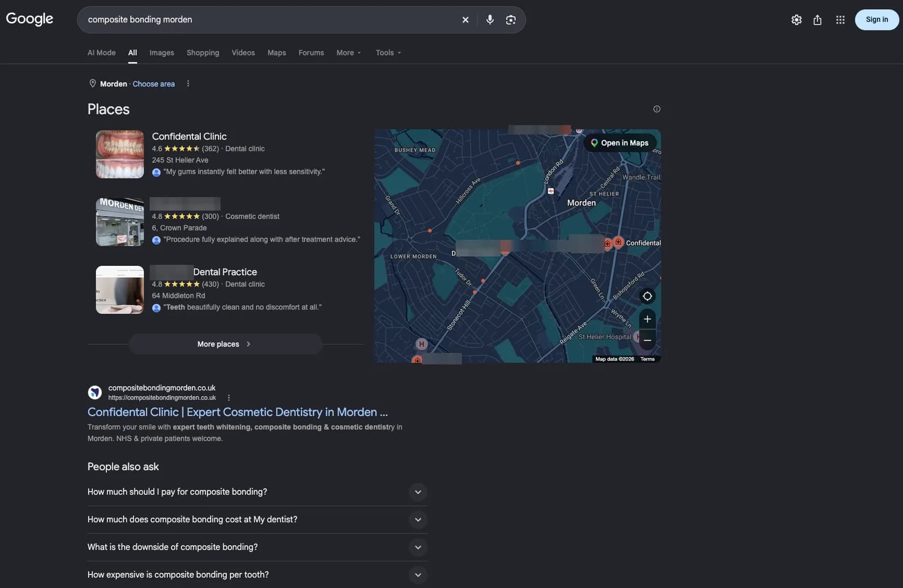
Task: Open the Confidental Clinic place listing
Action: pos(189,137)
